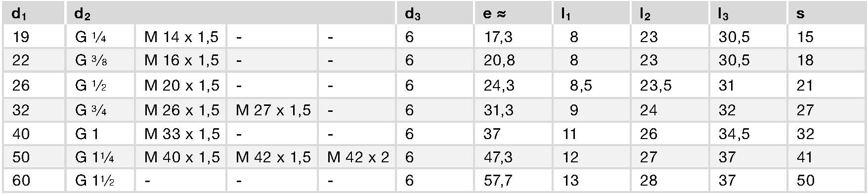The width and height of the screenshot is (868, 195).
Task: Select the M 42 x 2 cell
Action: tap(357, 157)
